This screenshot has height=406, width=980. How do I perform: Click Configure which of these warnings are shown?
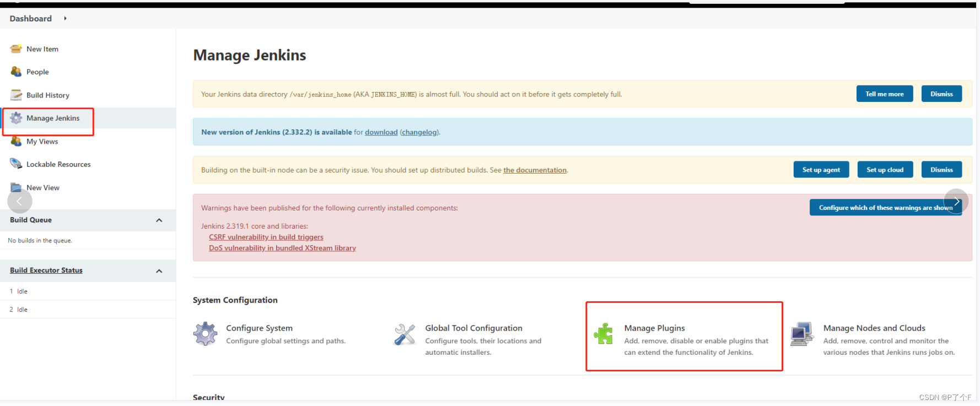885,208
